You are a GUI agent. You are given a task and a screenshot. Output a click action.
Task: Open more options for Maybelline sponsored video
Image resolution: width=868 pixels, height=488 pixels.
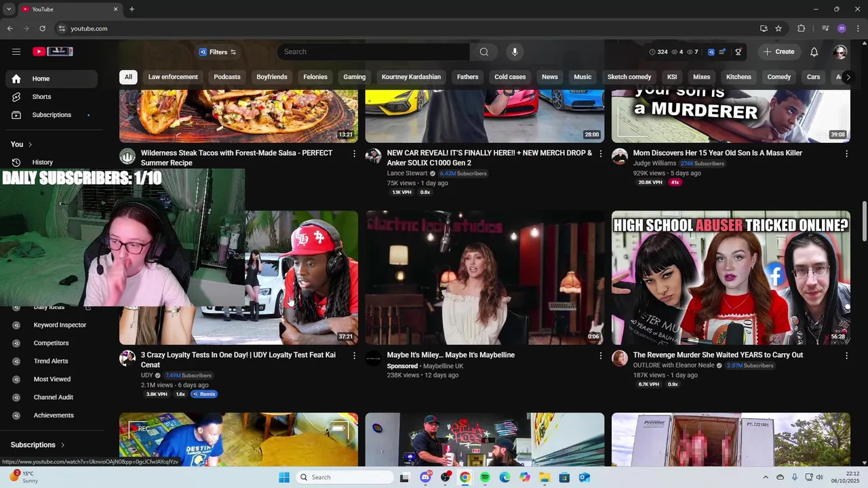600,356
